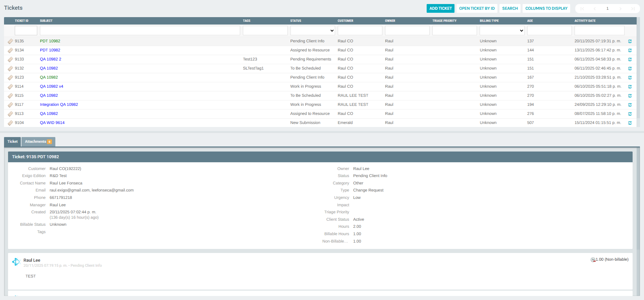Click the Add Ticket button
This screenshot has height=300, width=644.
(x=440, y=8)
